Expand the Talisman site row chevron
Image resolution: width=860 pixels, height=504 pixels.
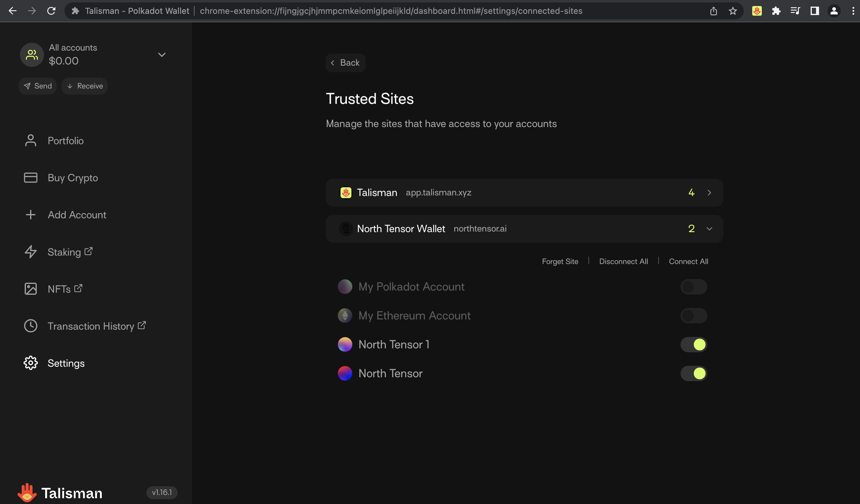(709, 193)
